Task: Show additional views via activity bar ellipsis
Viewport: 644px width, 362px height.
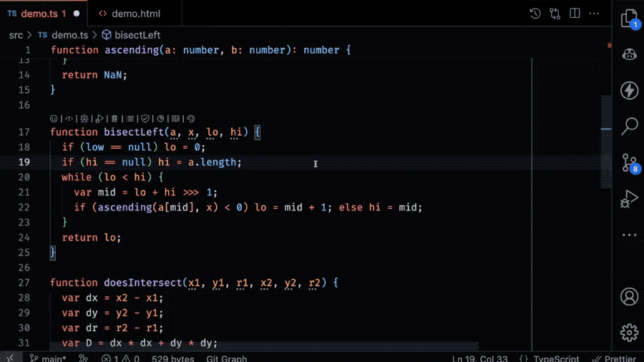Action: click(629, 235)
